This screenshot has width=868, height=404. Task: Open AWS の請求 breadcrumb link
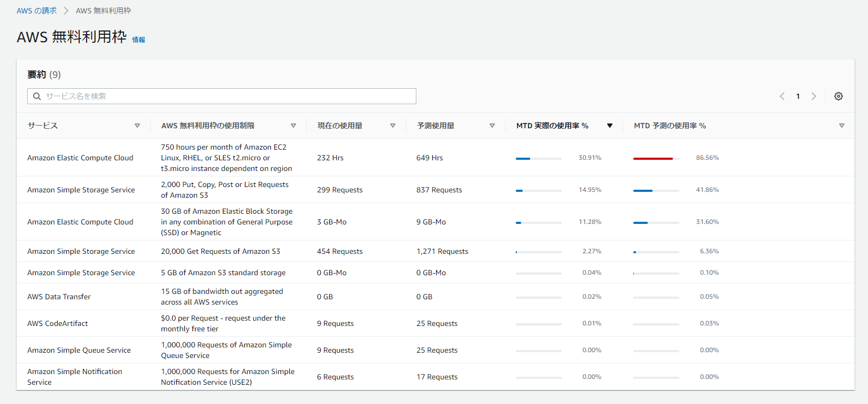36,11
